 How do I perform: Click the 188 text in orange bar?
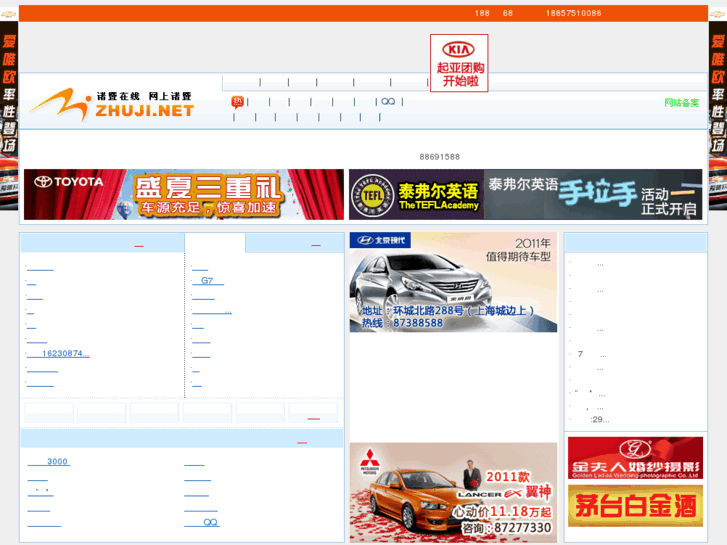tap(482, 13)
